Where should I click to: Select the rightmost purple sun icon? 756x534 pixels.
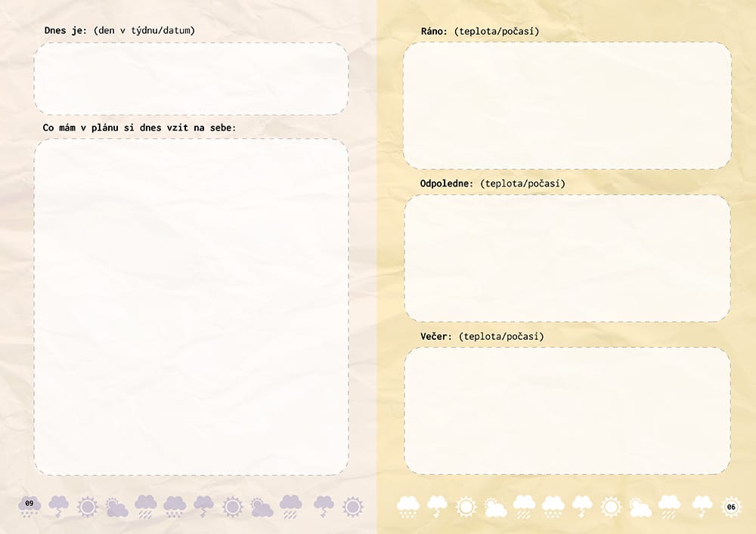point(352,506)
